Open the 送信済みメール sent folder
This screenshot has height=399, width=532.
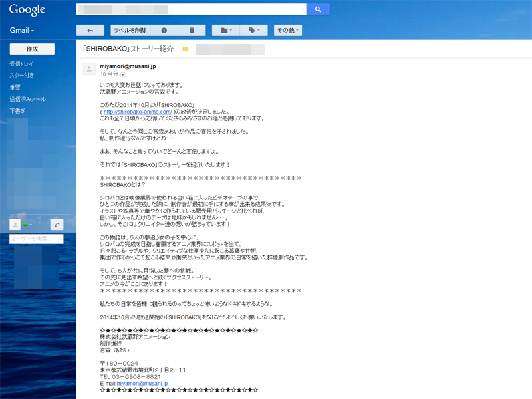point(27,99)
